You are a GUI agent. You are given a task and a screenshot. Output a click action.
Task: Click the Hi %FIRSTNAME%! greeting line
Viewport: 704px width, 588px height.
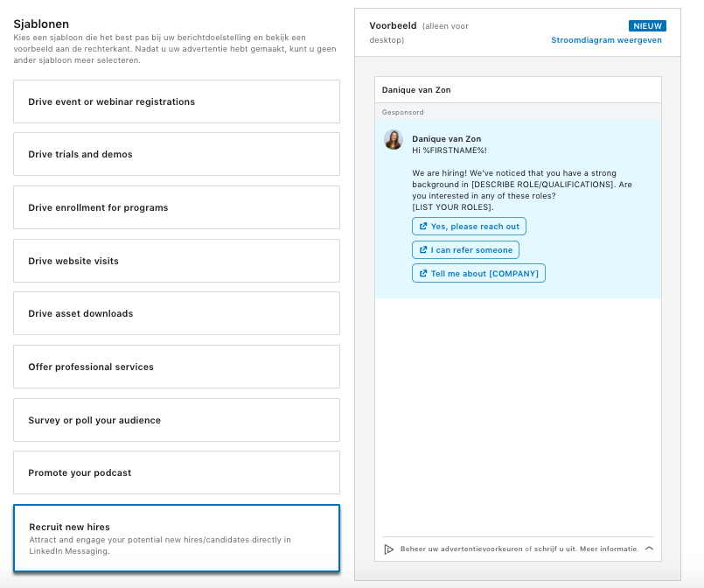point(450,150)
